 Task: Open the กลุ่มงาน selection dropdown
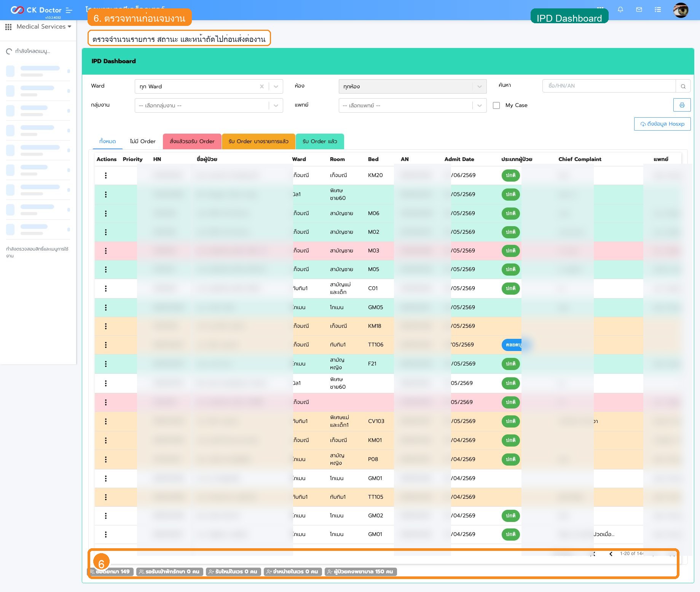pyautogui.click(x=209, y=105)
